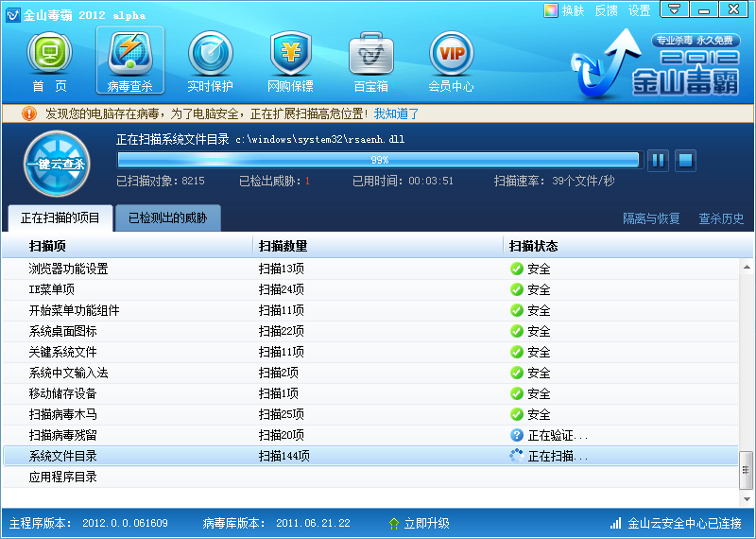
Task: Dismiss notice via 我知道了 link
Action: coord(396,113)
